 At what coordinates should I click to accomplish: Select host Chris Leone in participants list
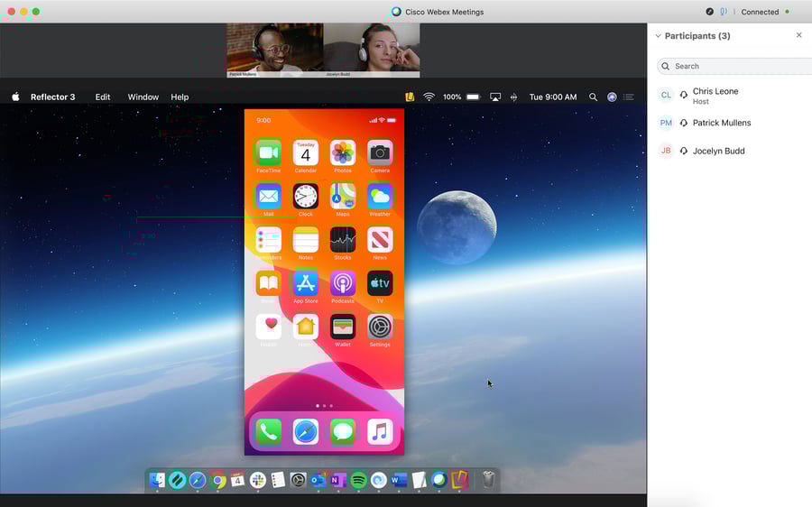click(x=715, y=92)
